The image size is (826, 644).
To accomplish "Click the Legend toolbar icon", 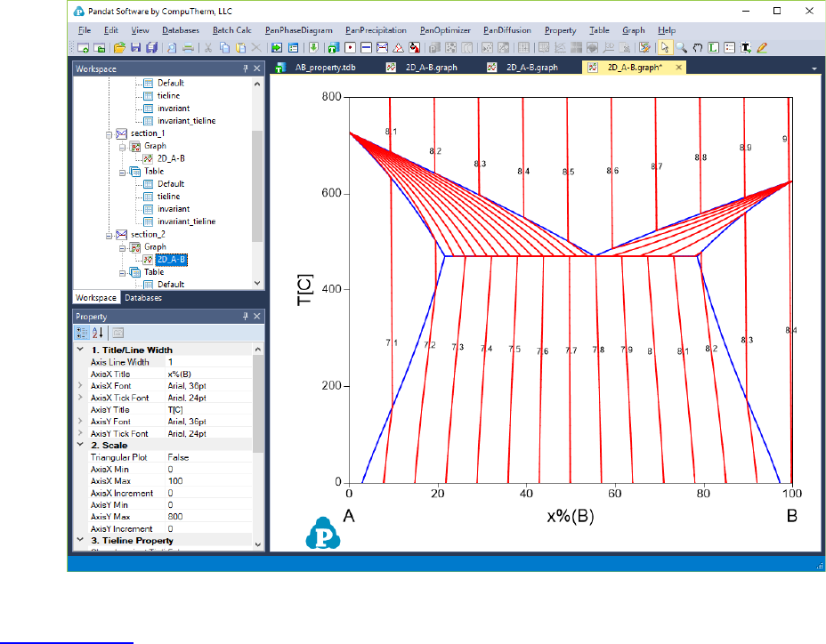I will [730, 48].
